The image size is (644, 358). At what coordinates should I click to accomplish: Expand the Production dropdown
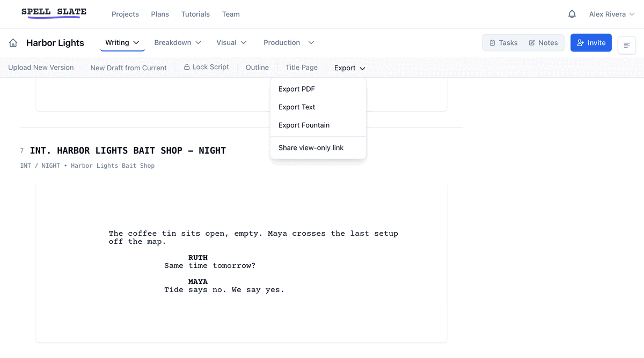[289, 42]
